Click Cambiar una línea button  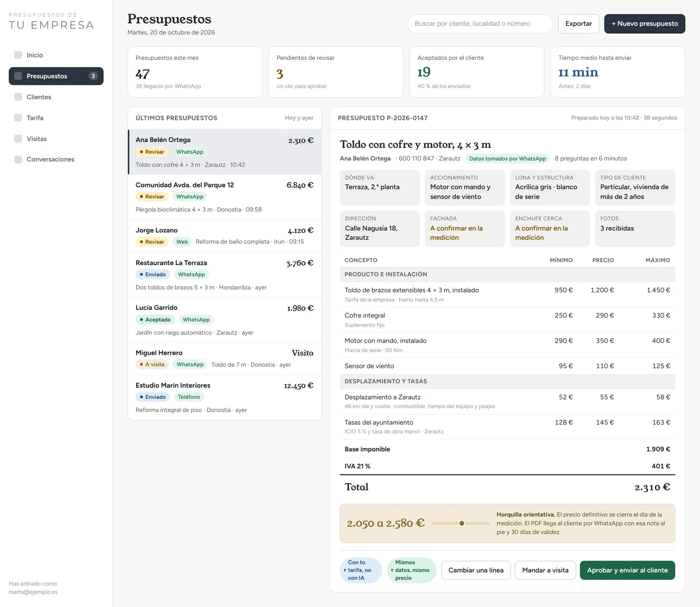coord(476,570)
